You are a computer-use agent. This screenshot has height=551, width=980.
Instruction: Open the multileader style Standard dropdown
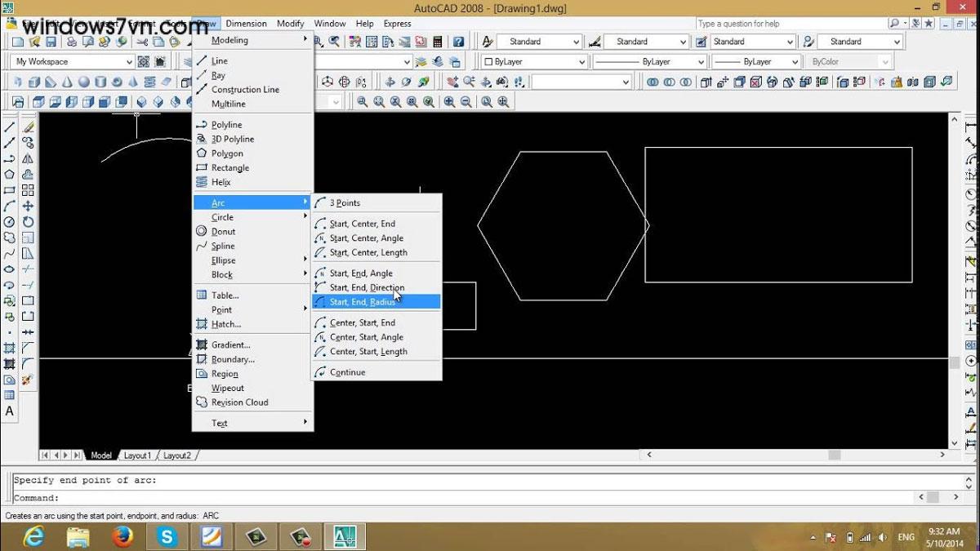859,42
